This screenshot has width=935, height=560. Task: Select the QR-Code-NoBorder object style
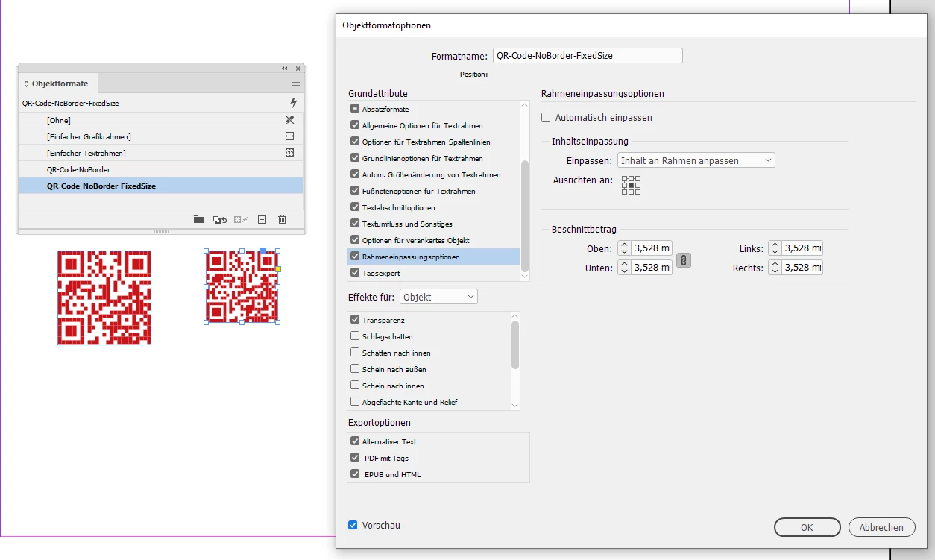tap(161, 169)
